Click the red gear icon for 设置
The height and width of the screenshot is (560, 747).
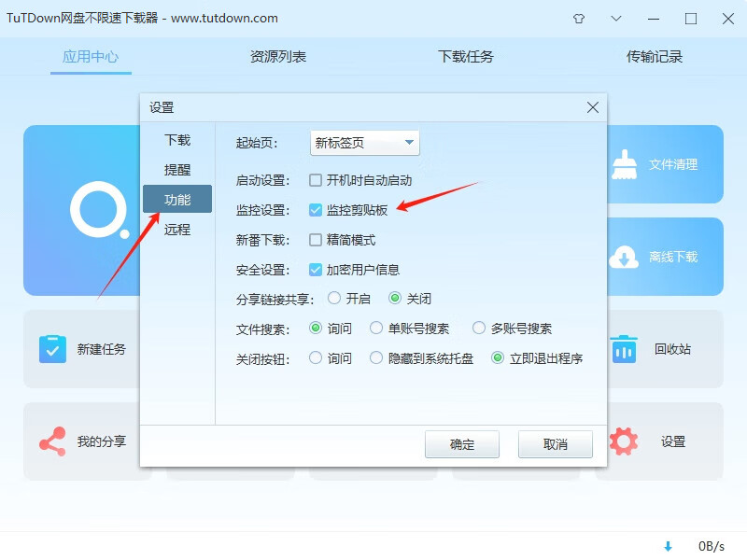623,441
